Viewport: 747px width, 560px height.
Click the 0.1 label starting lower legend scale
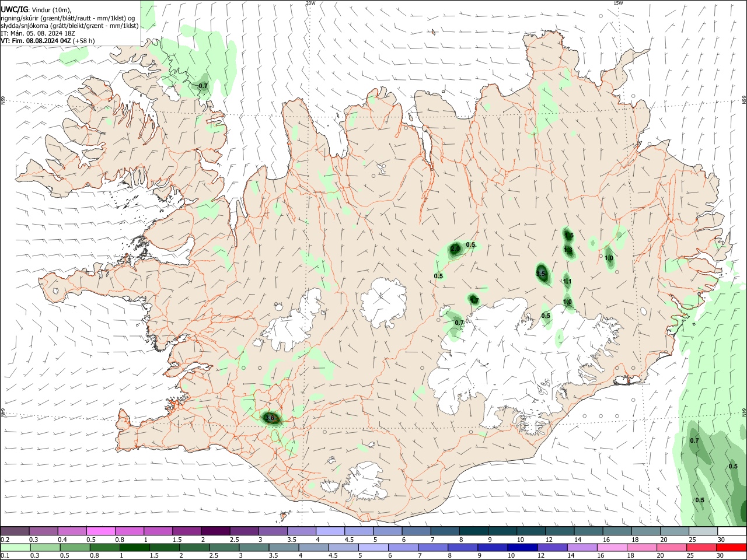pos(5,556)
